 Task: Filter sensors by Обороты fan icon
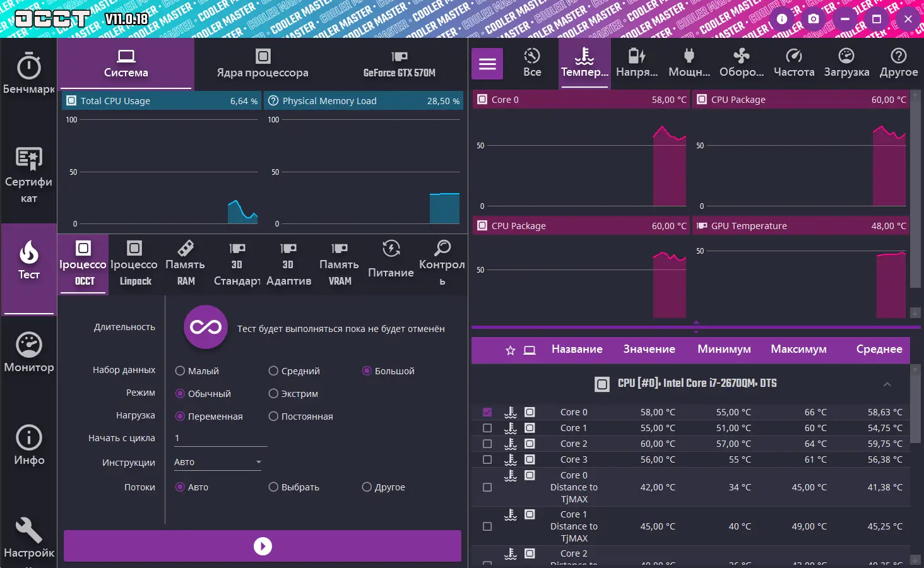742,63
